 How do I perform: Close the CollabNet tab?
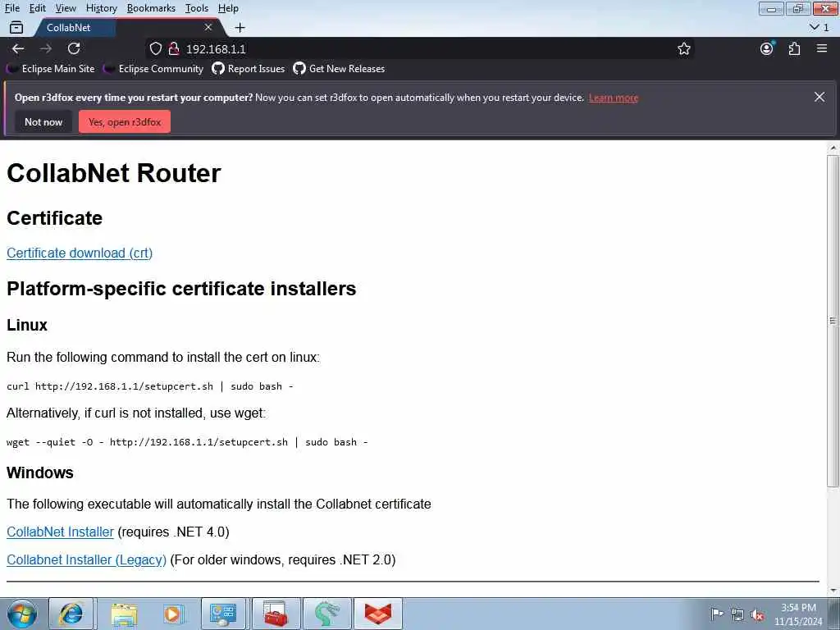(x=208, y=27)
